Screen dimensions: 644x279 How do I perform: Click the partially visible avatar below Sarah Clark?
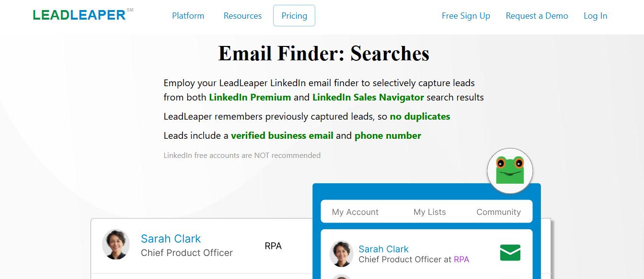[x=341, y=277]
